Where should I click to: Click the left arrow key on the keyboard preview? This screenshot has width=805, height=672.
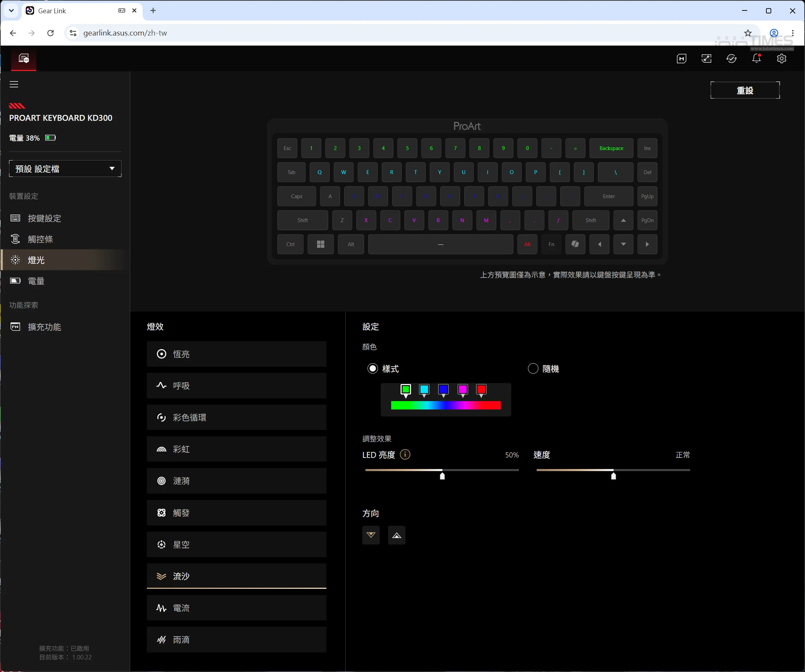point(599,244)
